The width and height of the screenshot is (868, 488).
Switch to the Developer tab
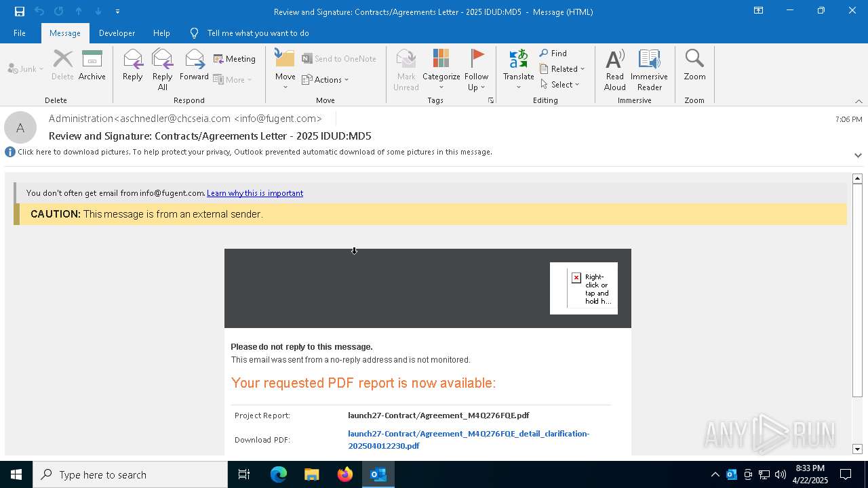[117, 33]
